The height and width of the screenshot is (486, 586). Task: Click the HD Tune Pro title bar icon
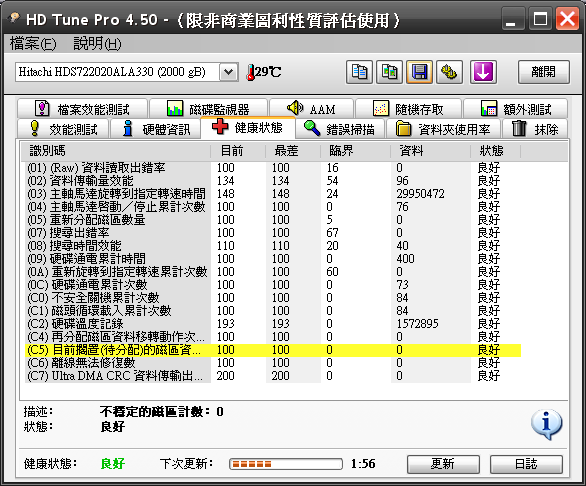point(14,18)
